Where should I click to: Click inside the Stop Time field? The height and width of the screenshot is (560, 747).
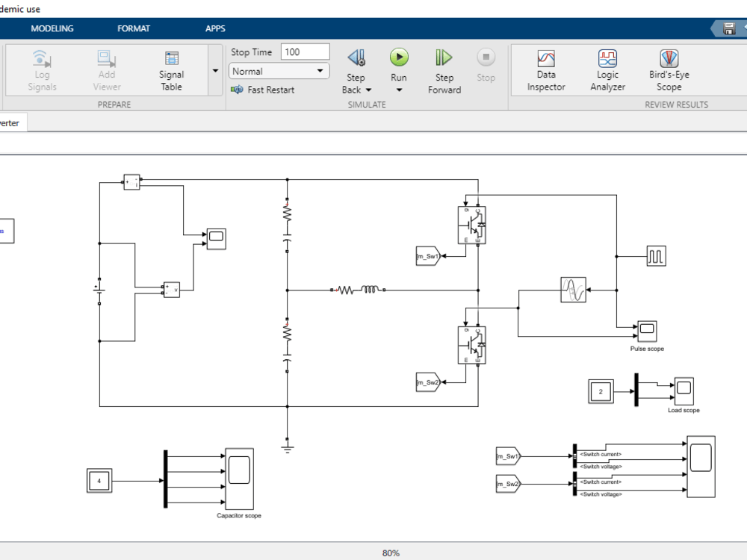306,51
